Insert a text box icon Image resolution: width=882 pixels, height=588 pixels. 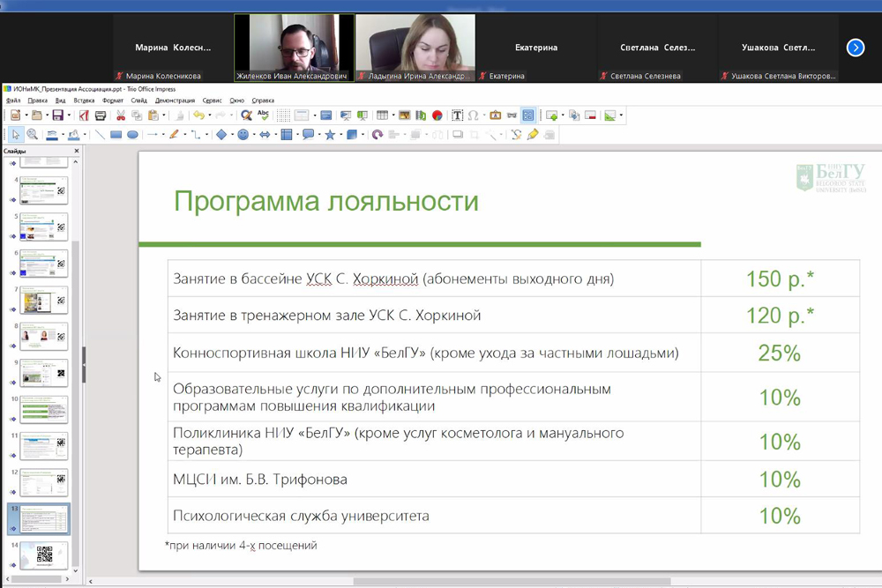click(x=457, y=115)
